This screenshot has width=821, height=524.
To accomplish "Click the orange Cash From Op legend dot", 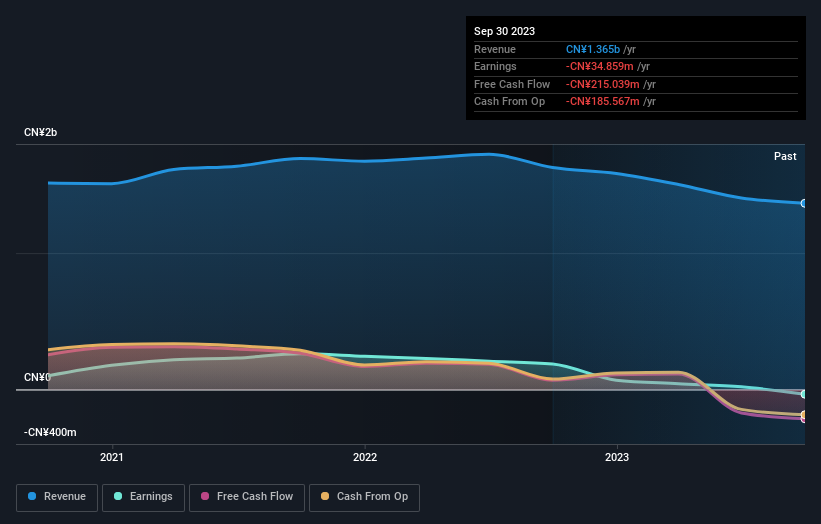I will tap(325, 496).
